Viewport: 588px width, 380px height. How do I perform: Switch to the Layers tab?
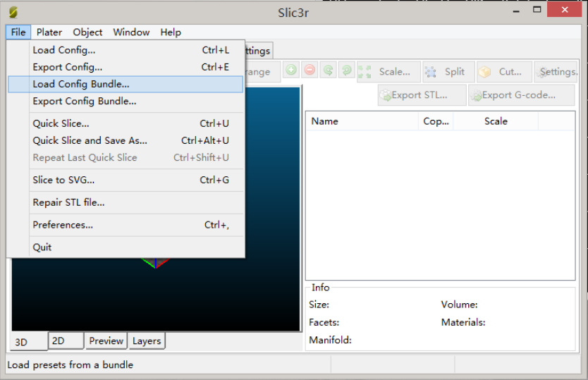coord(147,341)
